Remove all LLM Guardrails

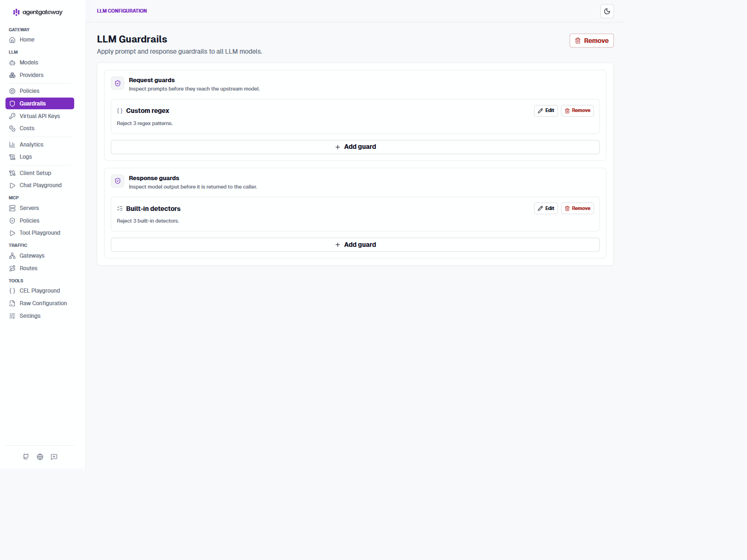[x=592, y=41]
